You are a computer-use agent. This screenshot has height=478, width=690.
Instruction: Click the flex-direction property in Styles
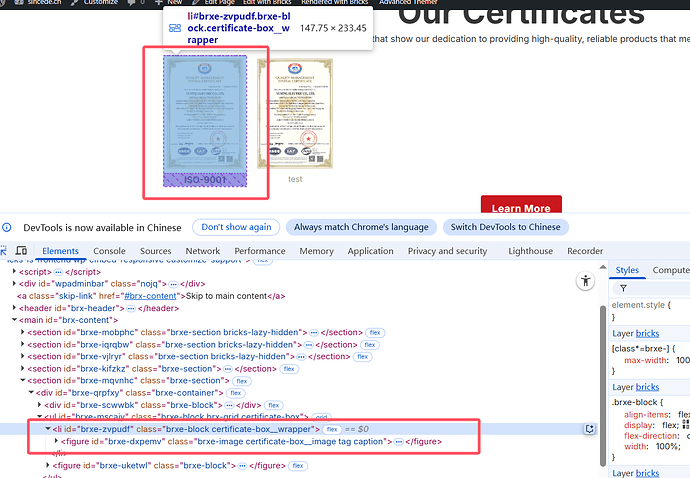pos(651,436)
